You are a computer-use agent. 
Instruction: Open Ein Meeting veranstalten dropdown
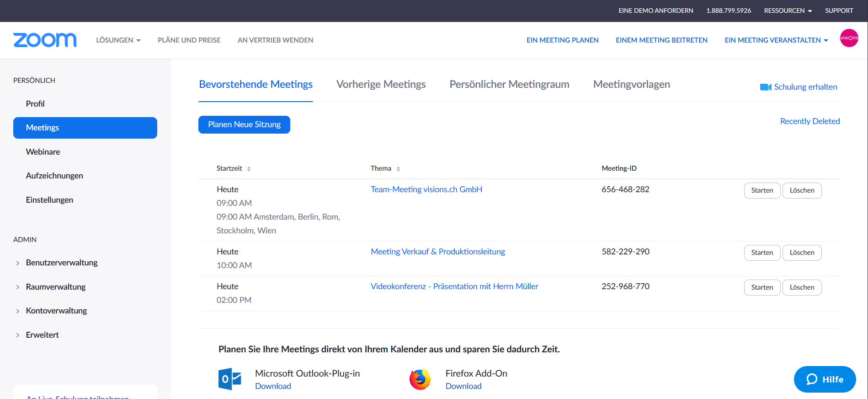776,40
